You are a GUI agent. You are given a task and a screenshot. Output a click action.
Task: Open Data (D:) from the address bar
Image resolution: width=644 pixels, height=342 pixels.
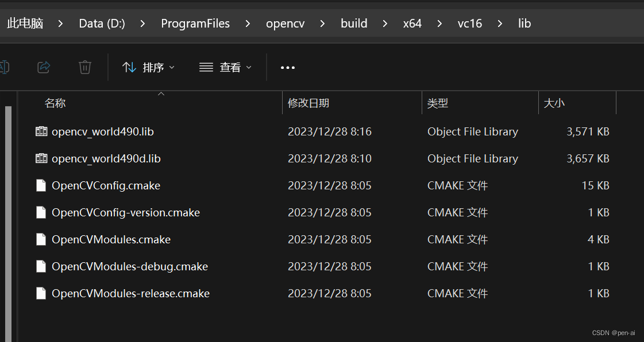pyautogui.click(x=102, y=24)
